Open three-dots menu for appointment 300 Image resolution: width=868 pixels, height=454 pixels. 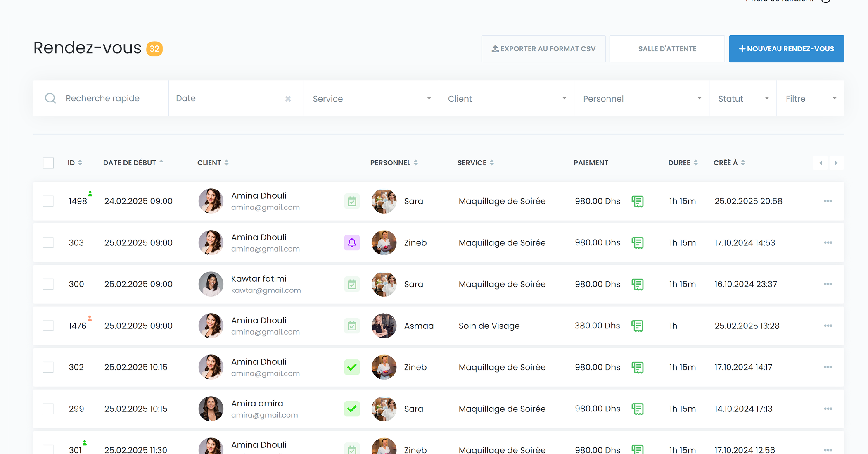click(x=828, y=284)
